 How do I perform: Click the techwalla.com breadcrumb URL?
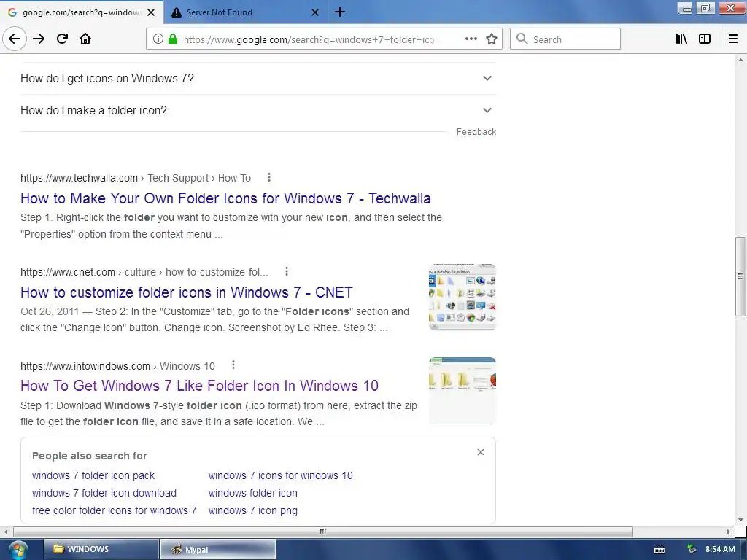click(x=135, y=178)
